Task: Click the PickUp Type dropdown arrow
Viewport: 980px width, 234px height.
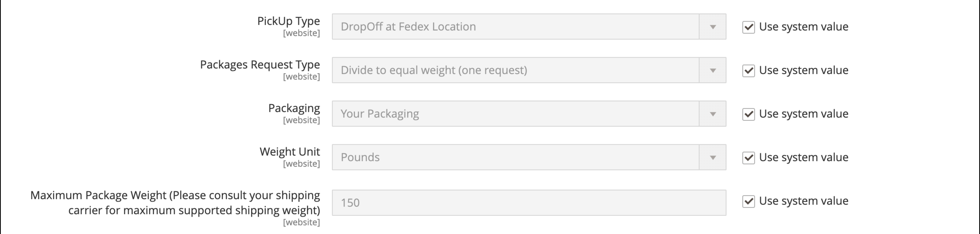Action: point(713,27)
